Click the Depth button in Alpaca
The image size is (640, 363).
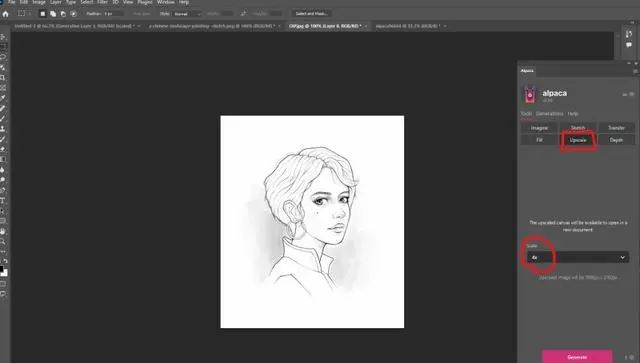click(x=616, y=140)
